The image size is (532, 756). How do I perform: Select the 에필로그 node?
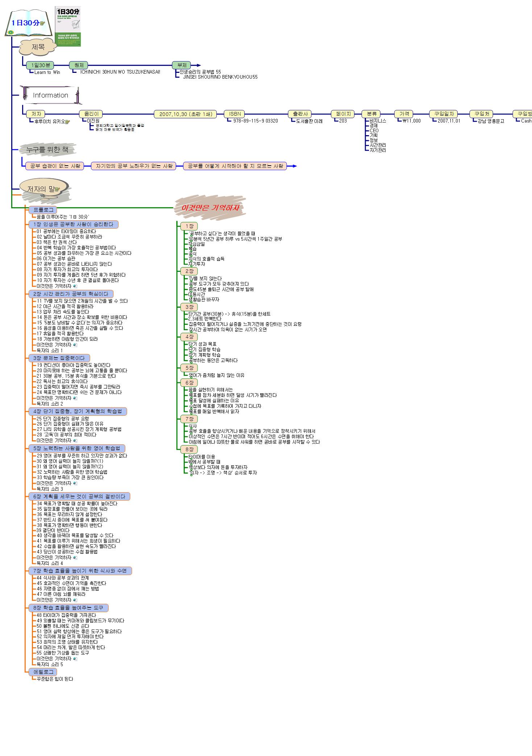tap(43, 672)
